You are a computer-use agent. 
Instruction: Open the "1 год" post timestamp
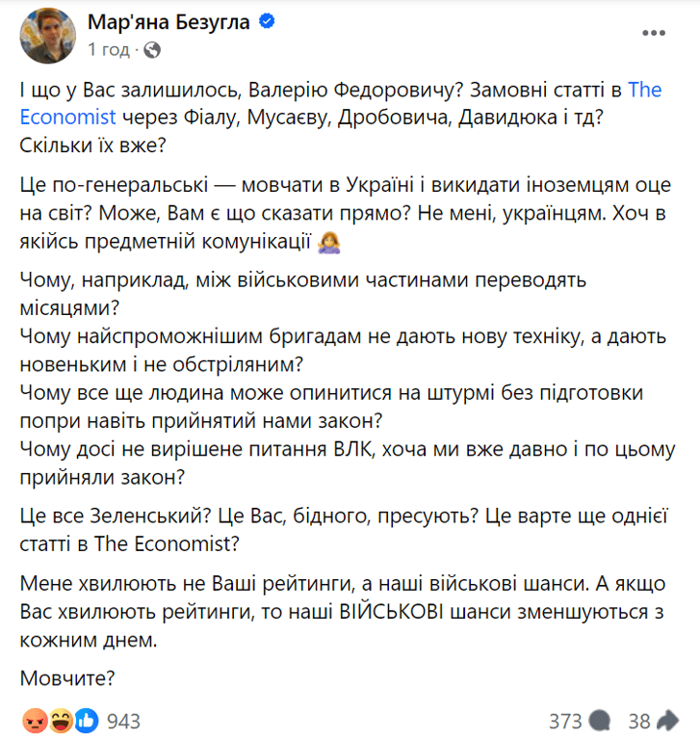click(109, 49)
